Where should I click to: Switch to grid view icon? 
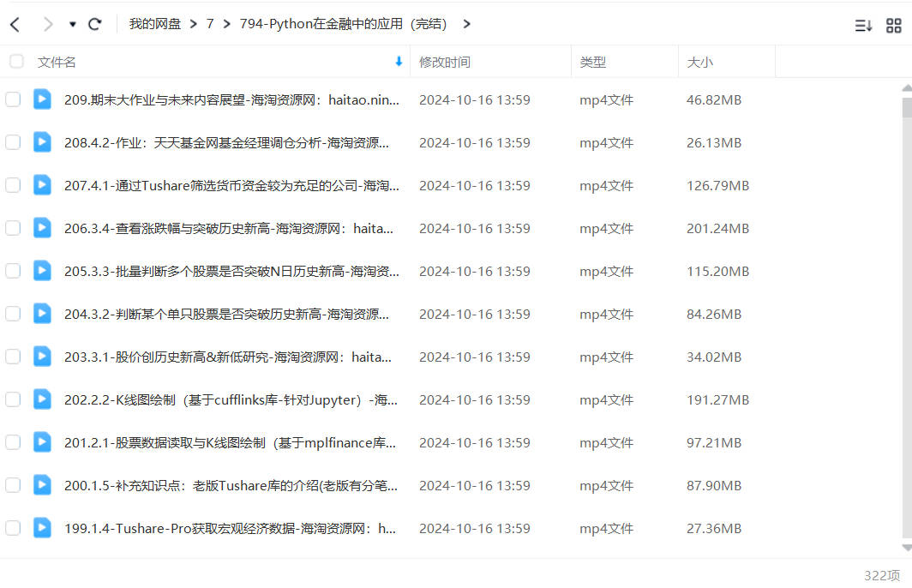(x=893, y=25)
